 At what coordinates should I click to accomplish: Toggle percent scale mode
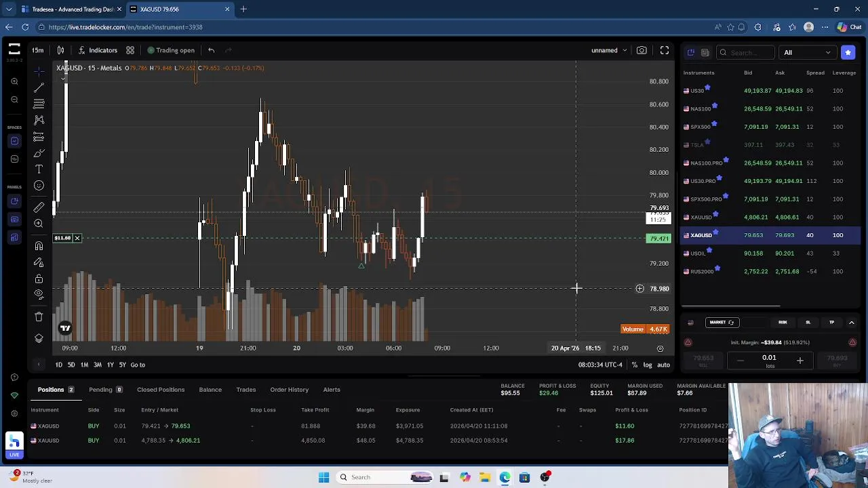tap(635, 365)
